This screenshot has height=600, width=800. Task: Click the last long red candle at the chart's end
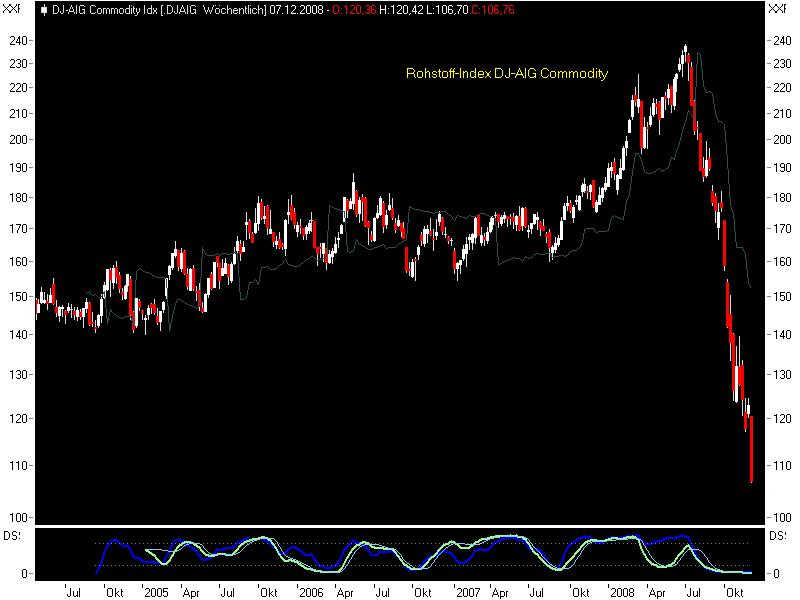click(752, 449)
